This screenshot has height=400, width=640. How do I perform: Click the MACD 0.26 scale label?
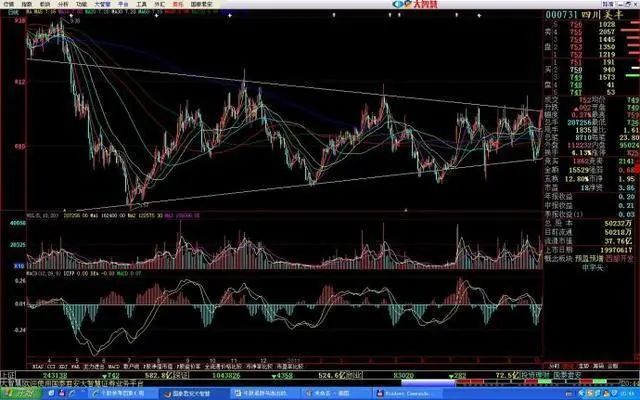pos(20,281)
